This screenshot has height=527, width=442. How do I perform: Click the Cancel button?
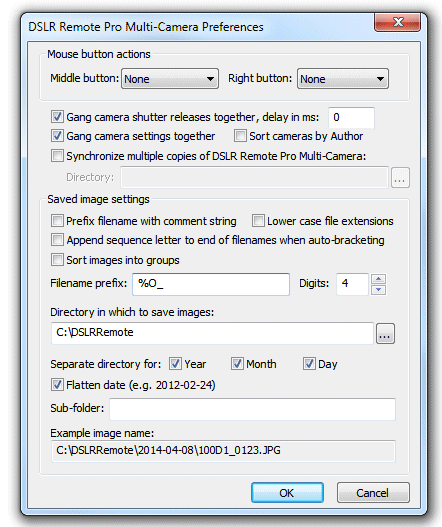[x=373, y=493]
